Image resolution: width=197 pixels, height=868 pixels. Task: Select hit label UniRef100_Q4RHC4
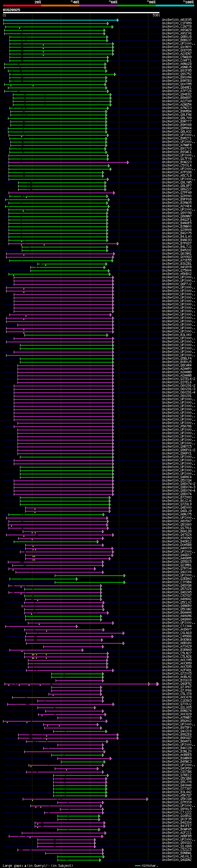pyautogui.click(x=177, y=477)
